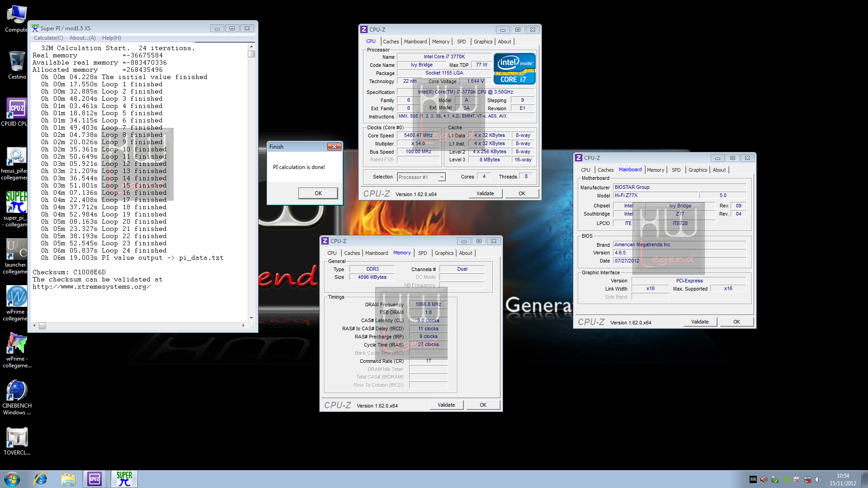868x488 pixels.
Task: Switch to Graphics tab in top CPU-Z window
Action: (483, 42)
